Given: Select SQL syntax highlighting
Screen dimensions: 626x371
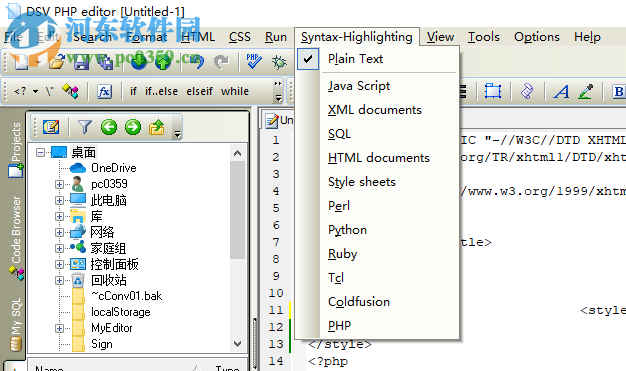Looking at the screenshot, I should 377,134.
